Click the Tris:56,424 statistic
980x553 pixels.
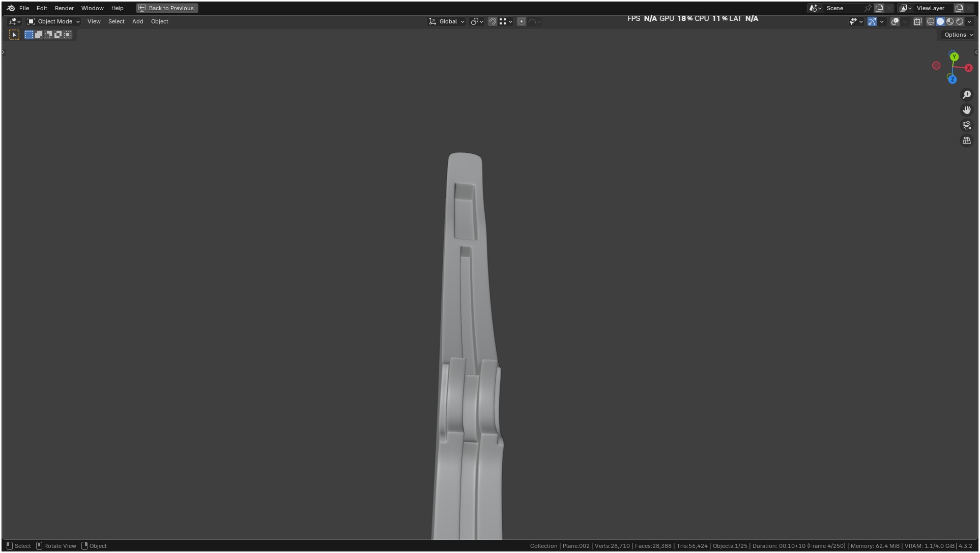pyautogui.click(x=692, y=546)
